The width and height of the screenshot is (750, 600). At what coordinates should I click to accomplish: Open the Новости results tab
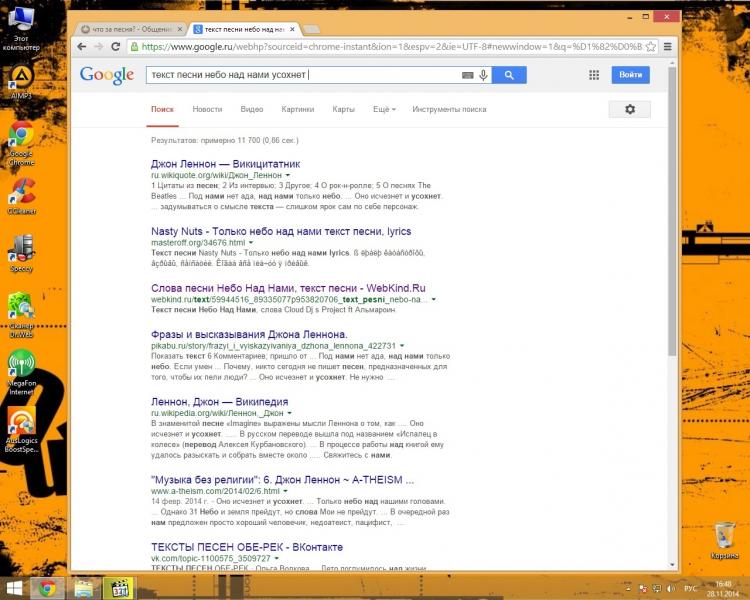click(207, 109)
